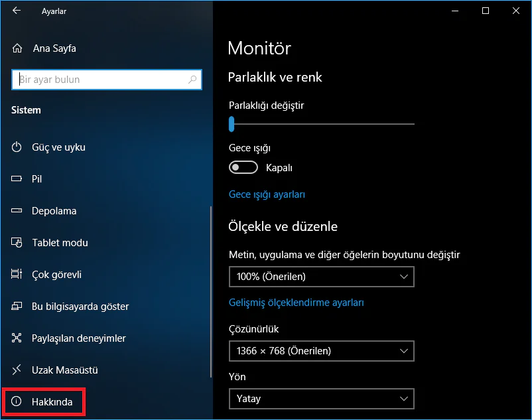Select Bu bilgisayarda göster in sidebar
Screen dimensions: 532x420
pyautogui.click(x=80, y=307)
